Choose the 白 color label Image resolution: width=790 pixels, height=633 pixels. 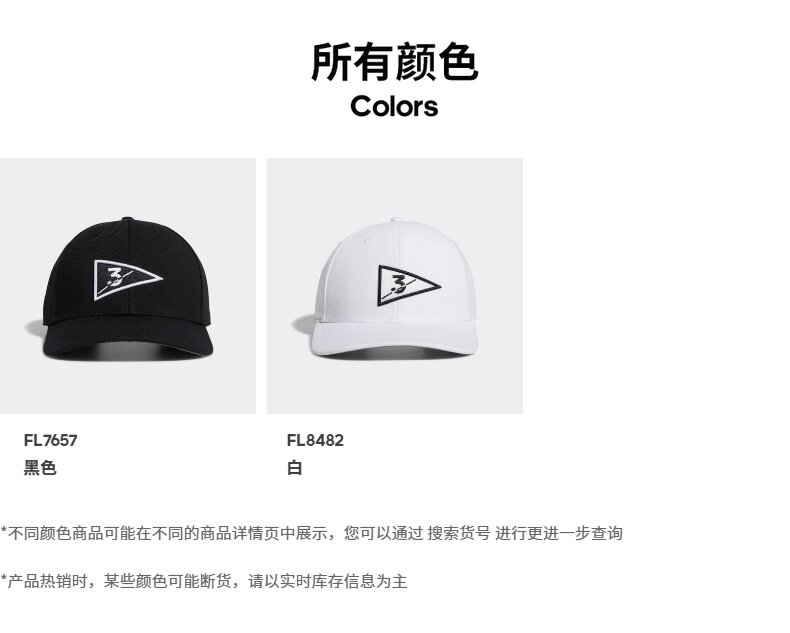tap(295, 468)
